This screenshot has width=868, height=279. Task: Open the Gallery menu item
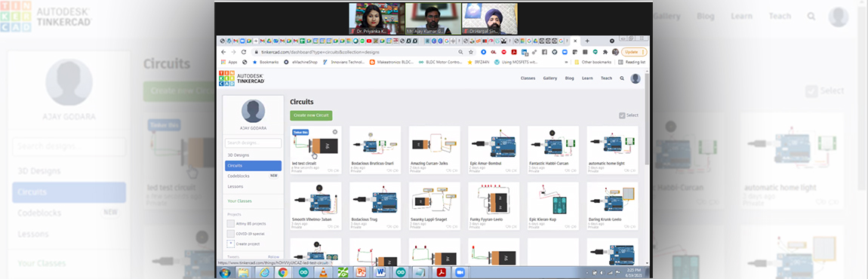pos(549,78)
